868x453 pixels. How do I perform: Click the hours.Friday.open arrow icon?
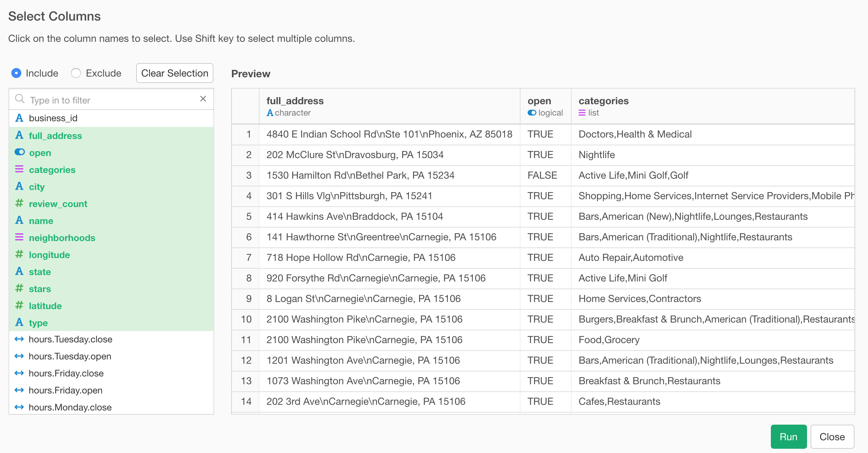[19, 390]
